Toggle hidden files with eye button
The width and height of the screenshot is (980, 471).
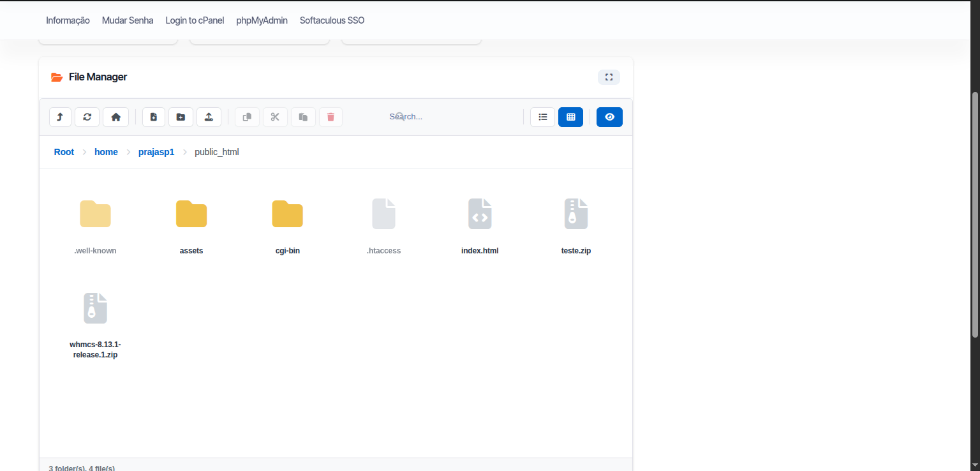pyautogui.click(x=609, y=117)
